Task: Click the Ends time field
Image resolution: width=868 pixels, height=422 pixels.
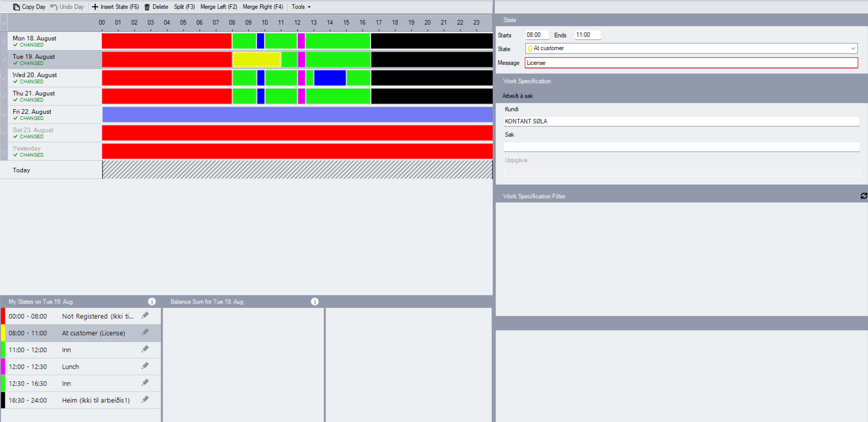Action: (x=587, y=35)
